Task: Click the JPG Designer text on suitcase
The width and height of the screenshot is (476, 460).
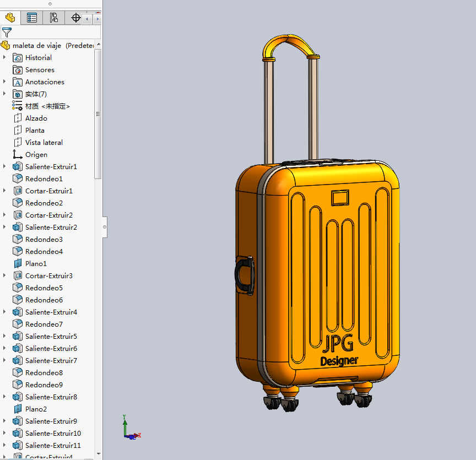Action: tap(338, 350)
